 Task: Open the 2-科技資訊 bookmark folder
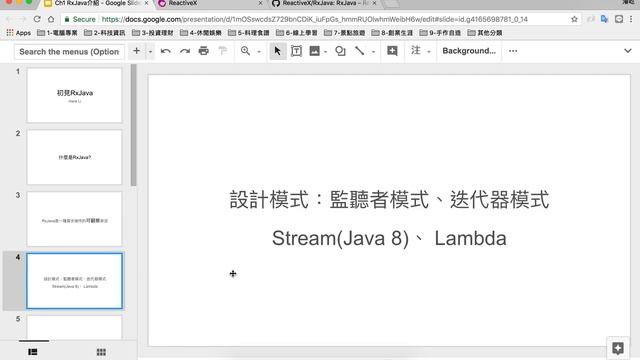pyautogui.click(x=105, y=33)
